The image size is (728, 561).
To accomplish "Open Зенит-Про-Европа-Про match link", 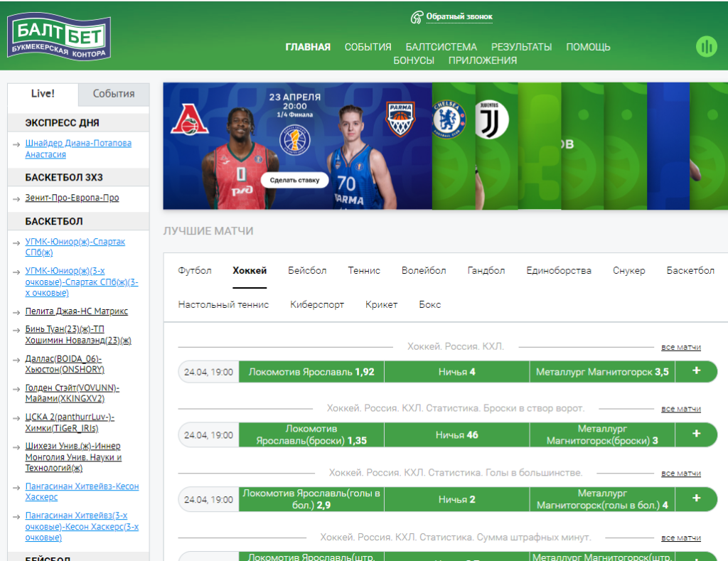I will click(72, 198).
